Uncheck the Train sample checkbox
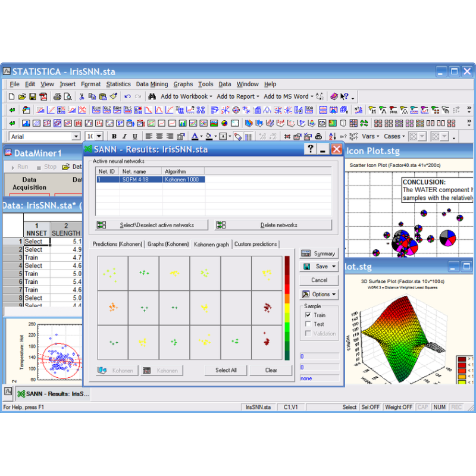The height and width of the screenshot is (476, 476). coord(308,315)
